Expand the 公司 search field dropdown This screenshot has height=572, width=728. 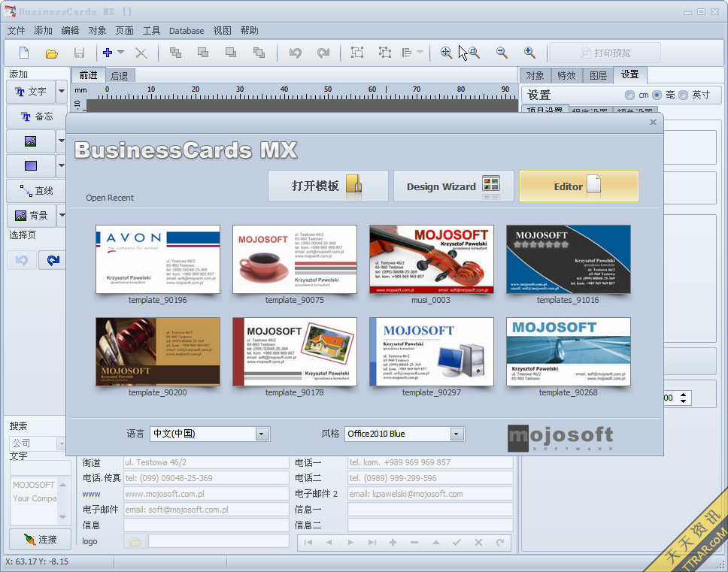click(x=61, y=444)
